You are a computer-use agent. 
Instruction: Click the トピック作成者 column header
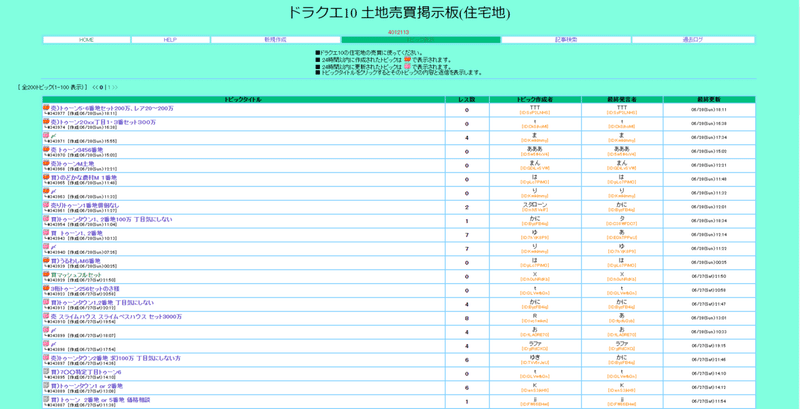coord(535,99)
